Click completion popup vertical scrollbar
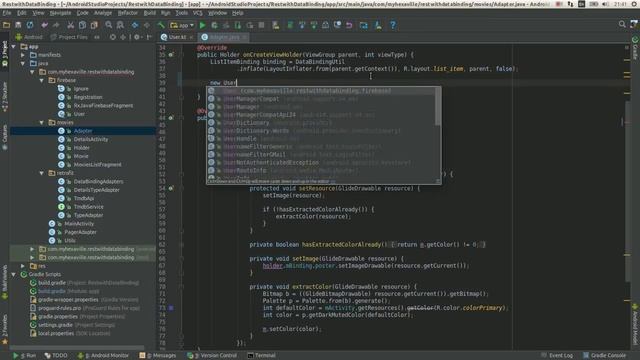The width and height of the screenshot is (640, 360). click(x=438, y=107)
